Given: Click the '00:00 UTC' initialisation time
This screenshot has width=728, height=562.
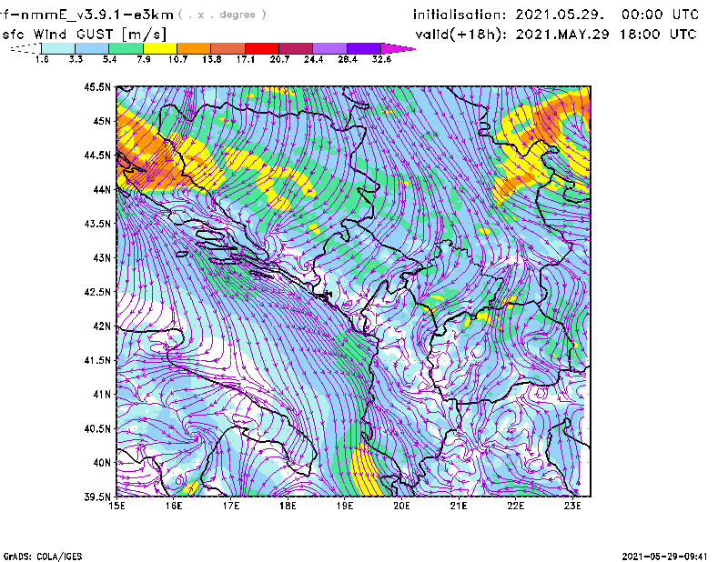Looking at the screenshot, I should click(x=660, y=15).
